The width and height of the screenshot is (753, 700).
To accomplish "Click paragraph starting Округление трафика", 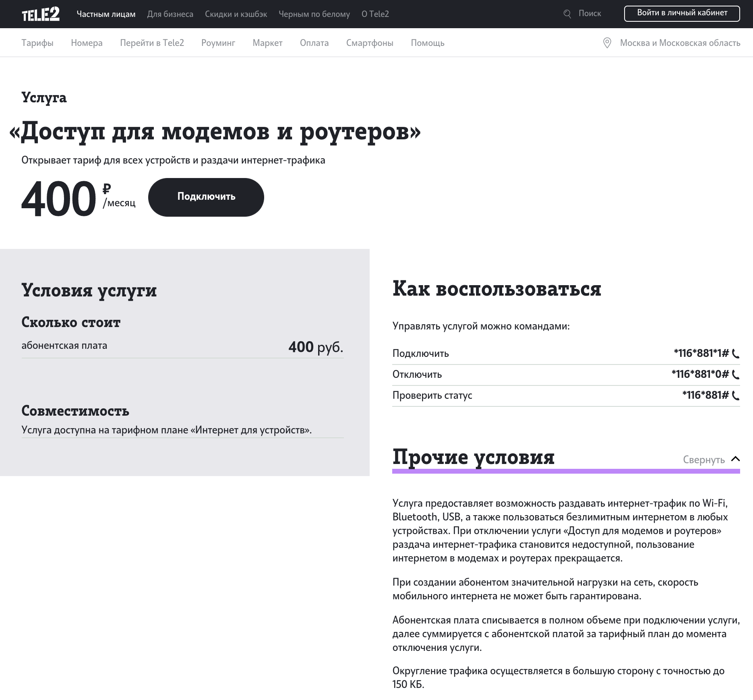I will (559, 677).
